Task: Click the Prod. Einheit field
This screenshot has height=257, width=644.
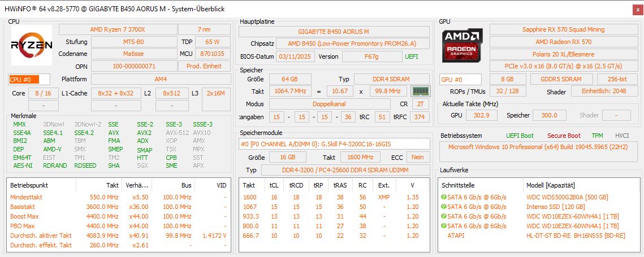Action: (204, 66)
